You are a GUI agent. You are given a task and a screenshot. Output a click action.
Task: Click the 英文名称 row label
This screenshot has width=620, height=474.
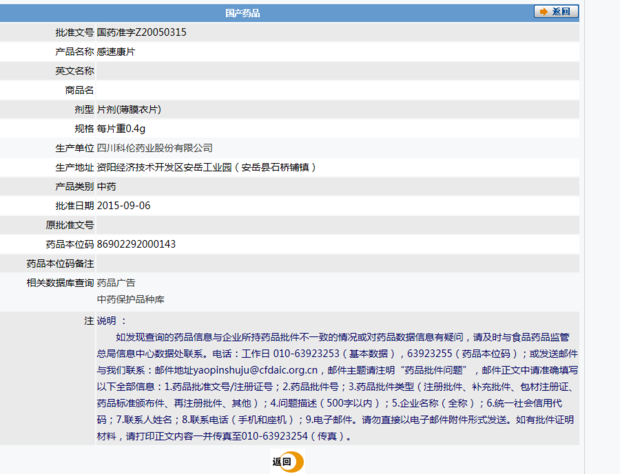(74, 71)
